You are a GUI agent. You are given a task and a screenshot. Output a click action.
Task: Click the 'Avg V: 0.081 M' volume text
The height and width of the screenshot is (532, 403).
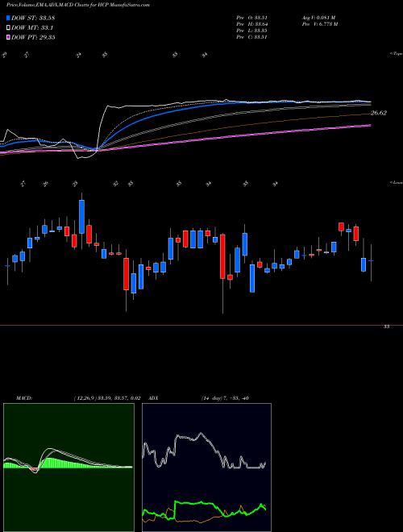click(x=318, y=17)
